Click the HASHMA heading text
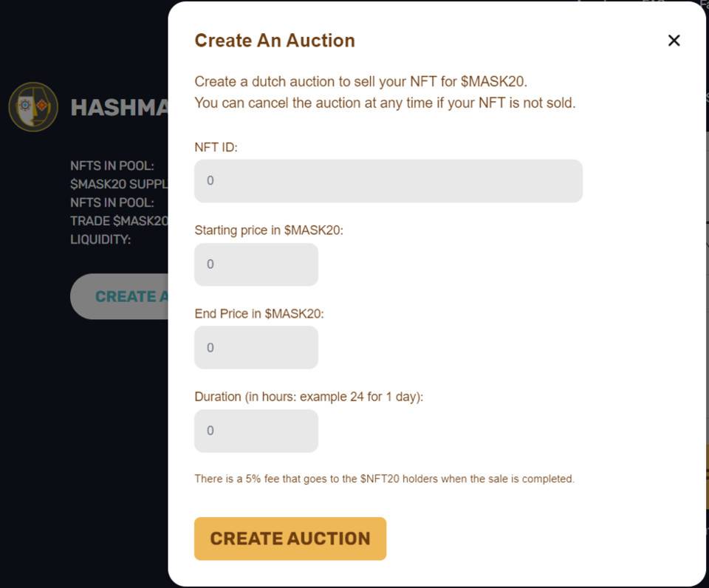The image size is (709, 588). tap(119, 108)
